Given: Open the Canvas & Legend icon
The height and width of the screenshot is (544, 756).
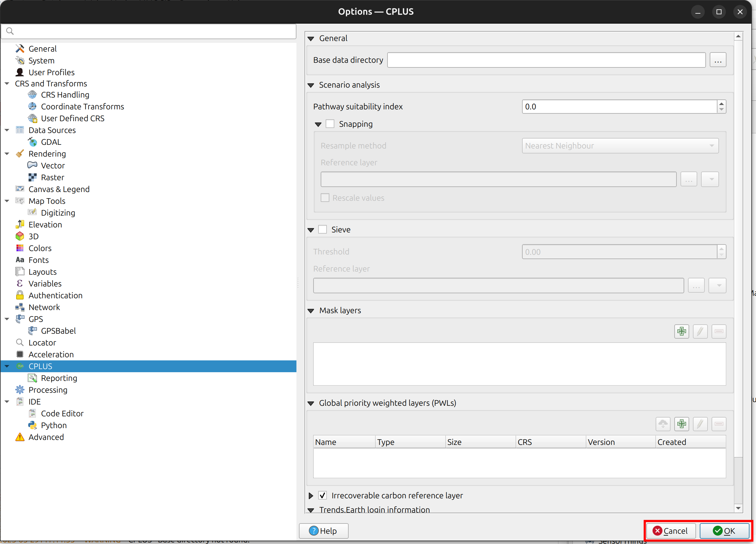Looking at the screenshot, I should point(20,189).
